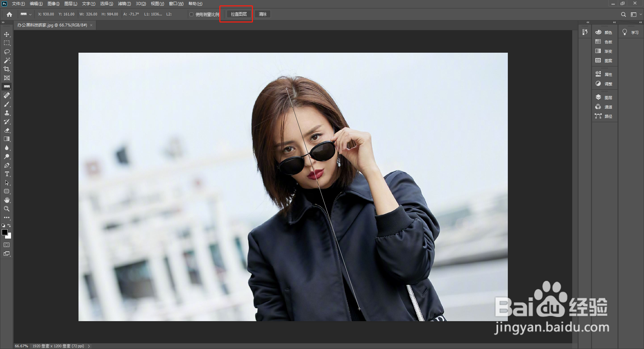Select the Zoom tool

[7, 209]
